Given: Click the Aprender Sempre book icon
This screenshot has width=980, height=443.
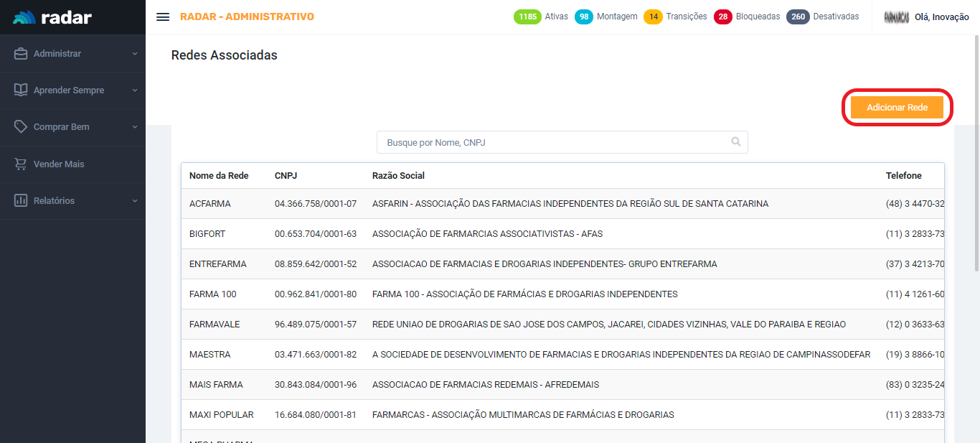Looking at the screenshot, I should click(x=21, y=90).
